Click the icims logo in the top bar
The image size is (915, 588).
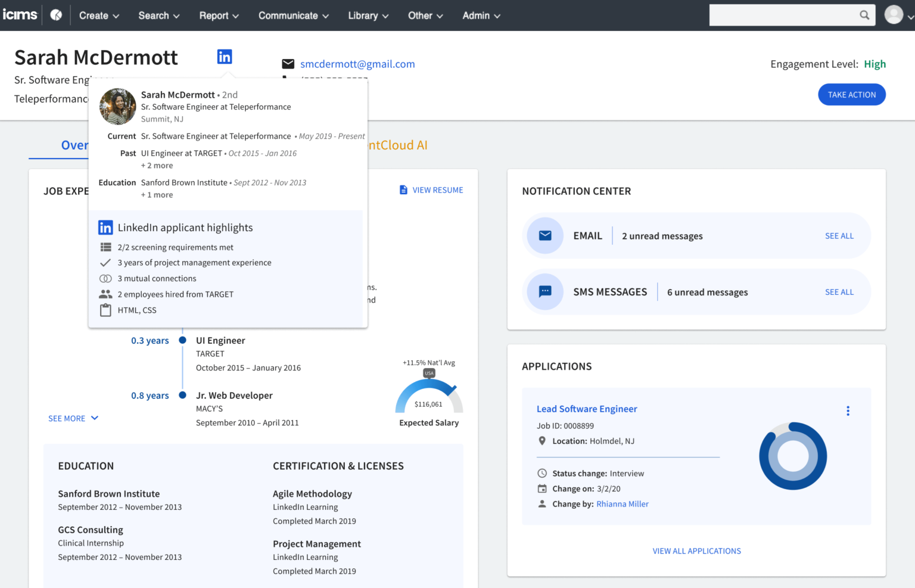20,14
